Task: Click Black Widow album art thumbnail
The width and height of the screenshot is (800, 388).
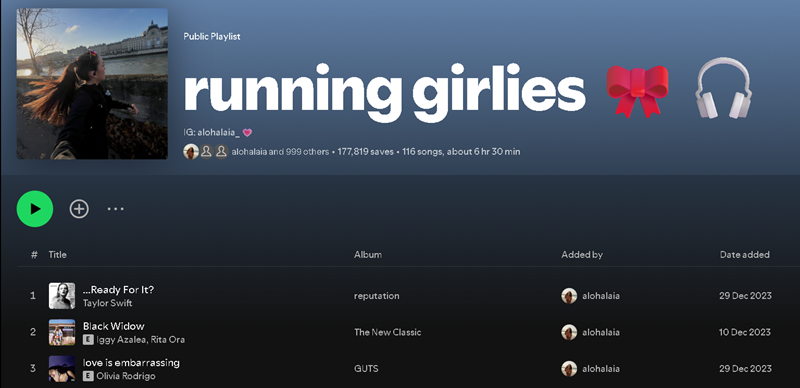Action: (x=62, y=332)
